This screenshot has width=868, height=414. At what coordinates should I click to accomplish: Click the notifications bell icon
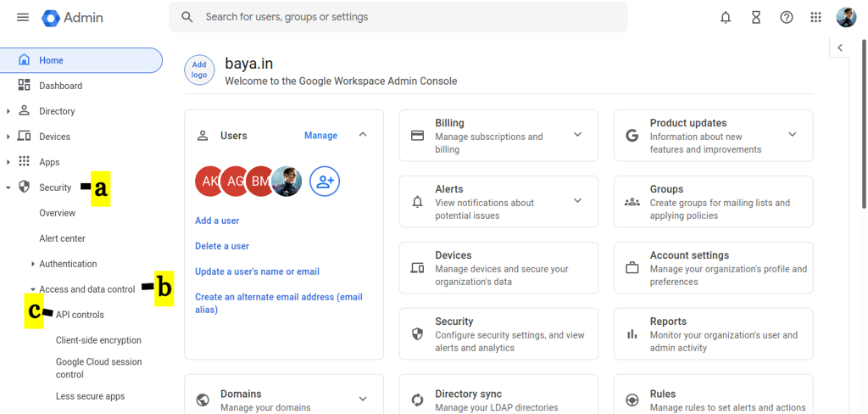726,17
